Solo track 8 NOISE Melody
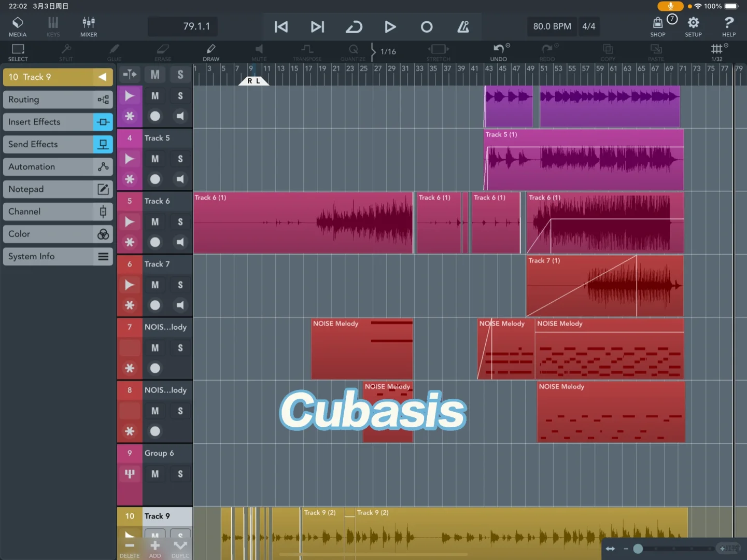The width and height of the screenshot is (747, 560). [x=180, y=411]
